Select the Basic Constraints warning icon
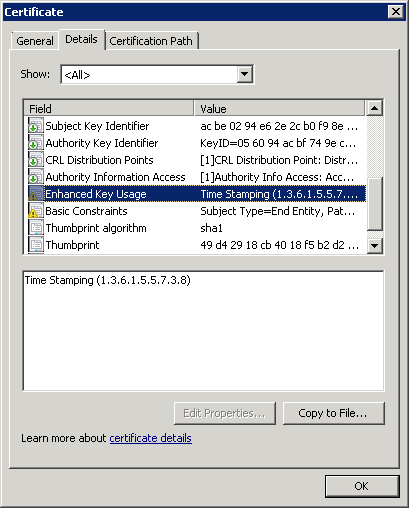409x508 pixels. [36, 211]
